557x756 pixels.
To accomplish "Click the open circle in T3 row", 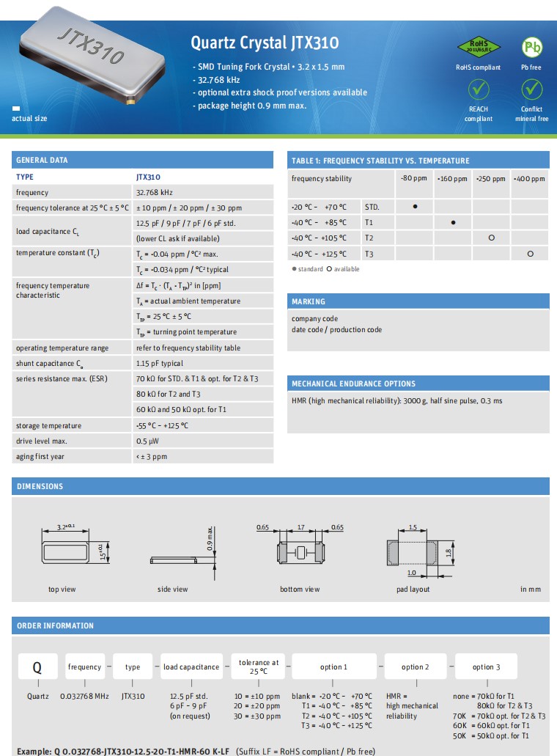I will [530, 253].
